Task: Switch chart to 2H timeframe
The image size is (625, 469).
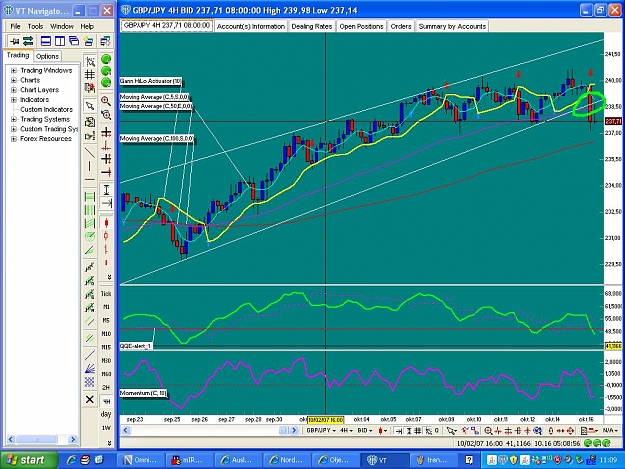Action: click(x=106, y=387)
